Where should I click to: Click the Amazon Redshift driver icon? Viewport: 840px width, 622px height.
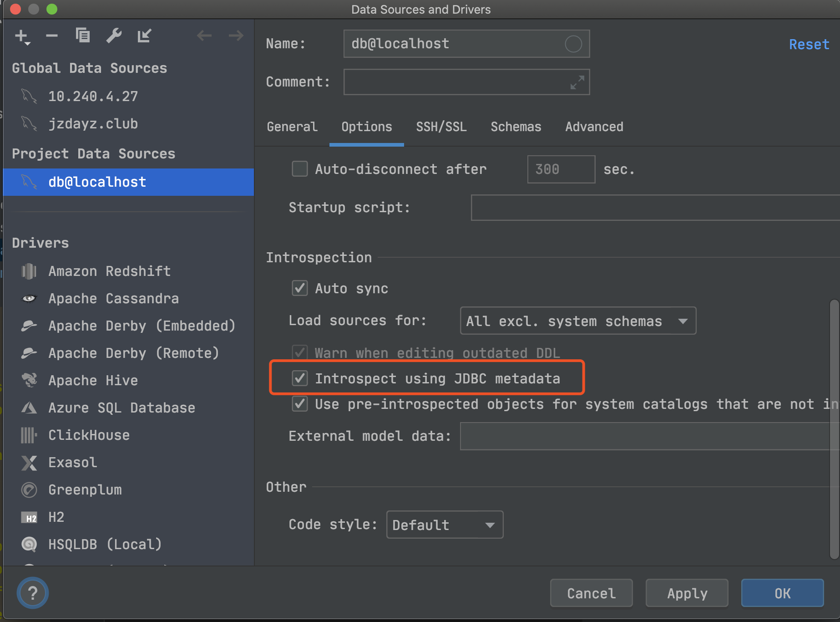[x=29, y=271]
